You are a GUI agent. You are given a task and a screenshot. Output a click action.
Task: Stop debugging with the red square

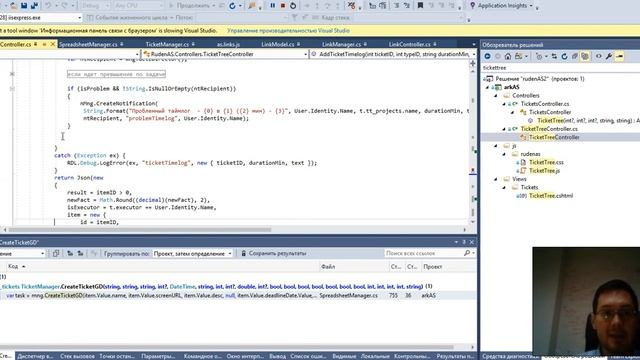pos(282,6)
